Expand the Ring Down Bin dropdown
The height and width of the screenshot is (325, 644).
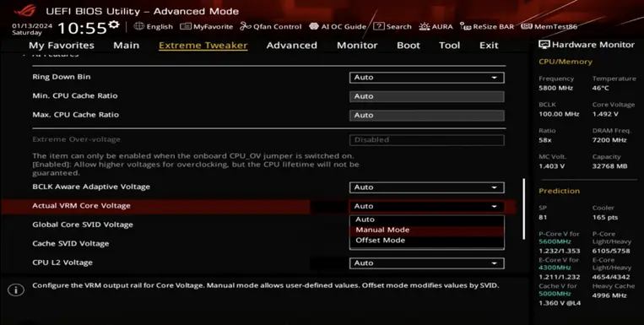click(x=427, y=78)
